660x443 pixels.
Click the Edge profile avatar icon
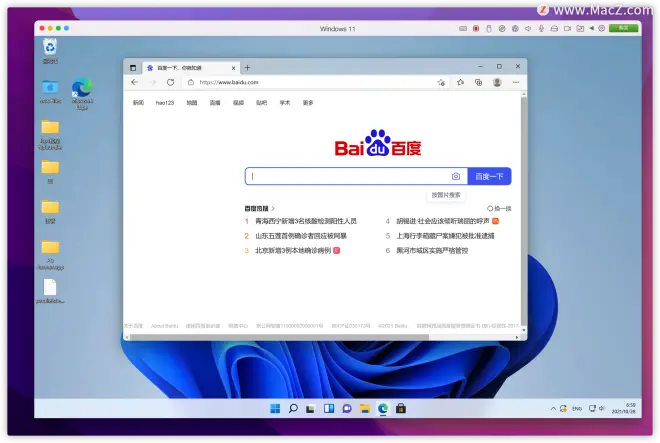pos(497,82)
